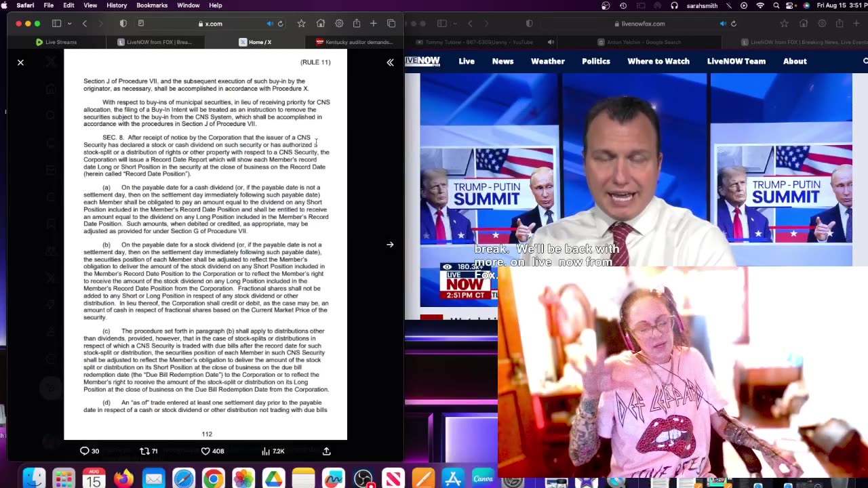Image resolution: width=868 pixels, height=488 pixels.
Task: Open Finder from the Dock
Action: [x=34, y=479]
